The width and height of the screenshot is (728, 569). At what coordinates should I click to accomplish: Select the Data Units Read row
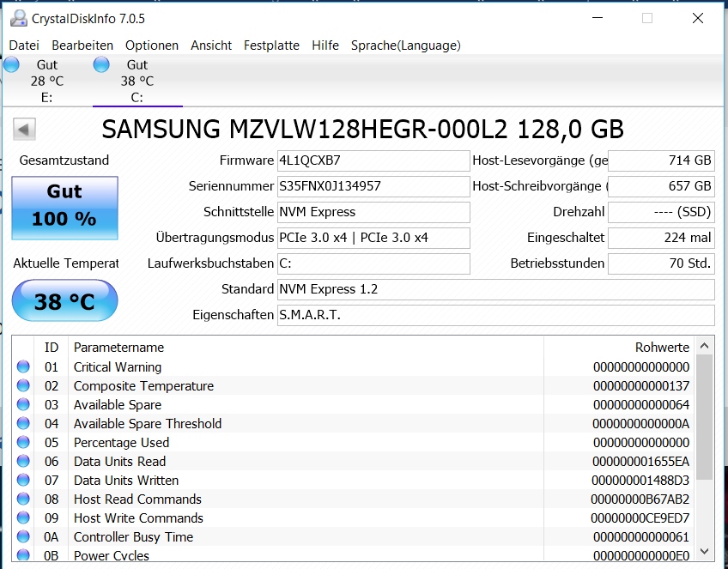pyautogui.click(x=354, y=462)
